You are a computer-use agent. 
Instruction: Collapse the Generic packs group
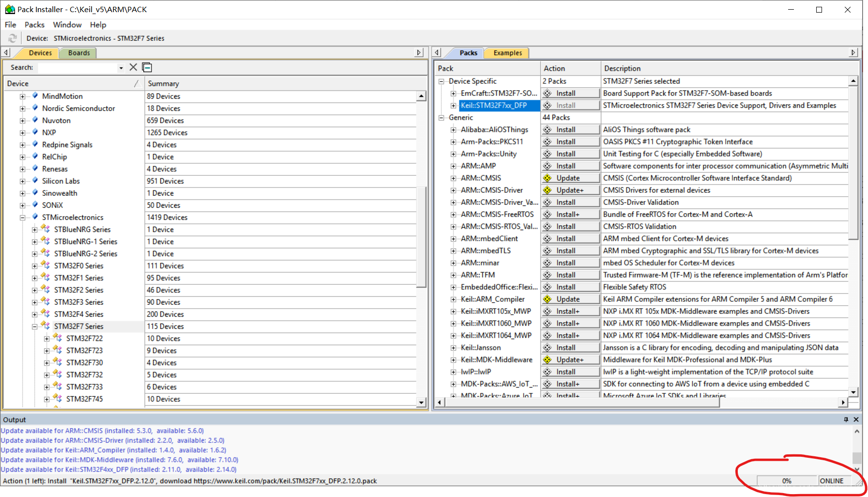441,118
